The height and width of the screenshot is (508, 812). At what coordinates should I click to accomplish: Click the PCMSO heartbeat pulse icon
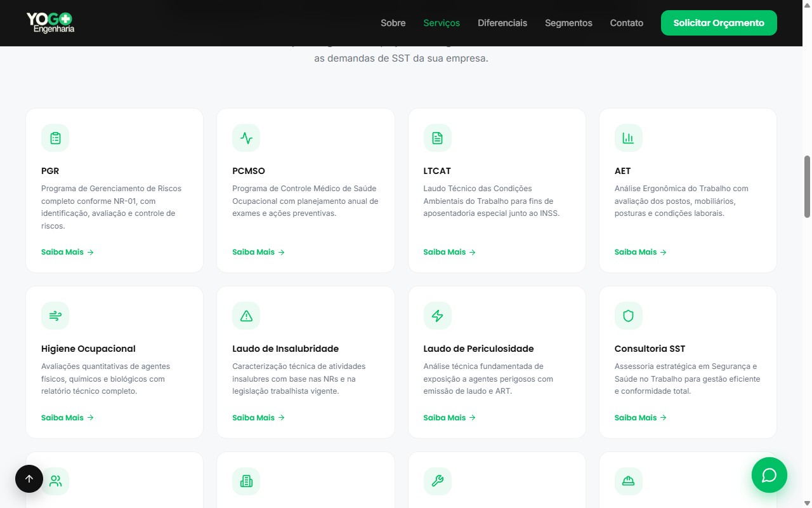(x=246, y=138)
